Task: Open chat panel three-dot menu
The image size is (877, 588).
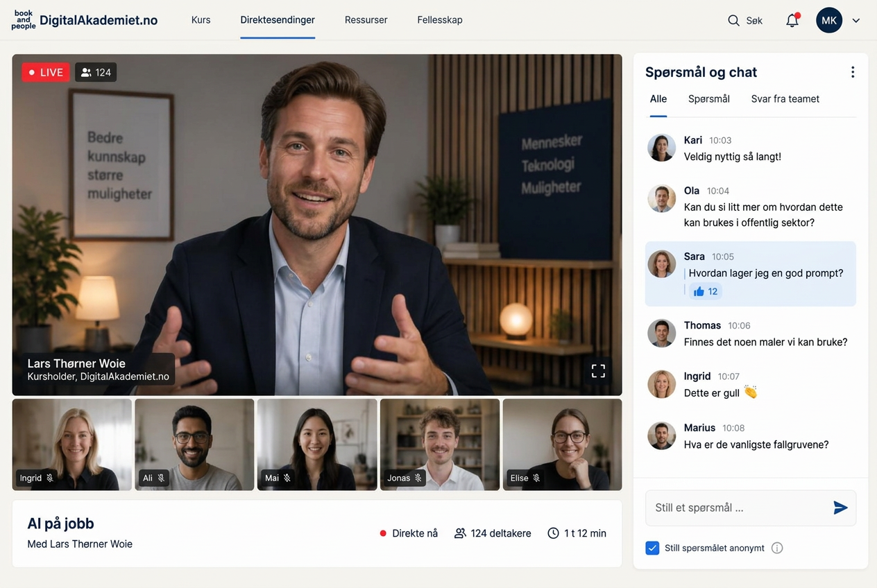Action: coord(853,72)
